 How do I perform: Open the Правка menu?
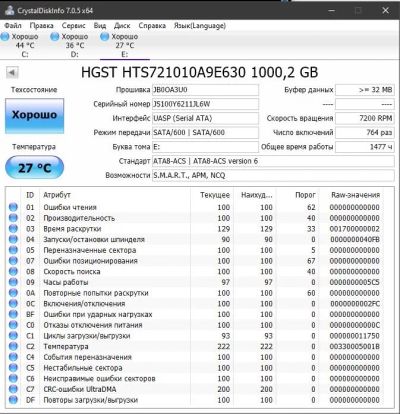click(x=41, y=26)
